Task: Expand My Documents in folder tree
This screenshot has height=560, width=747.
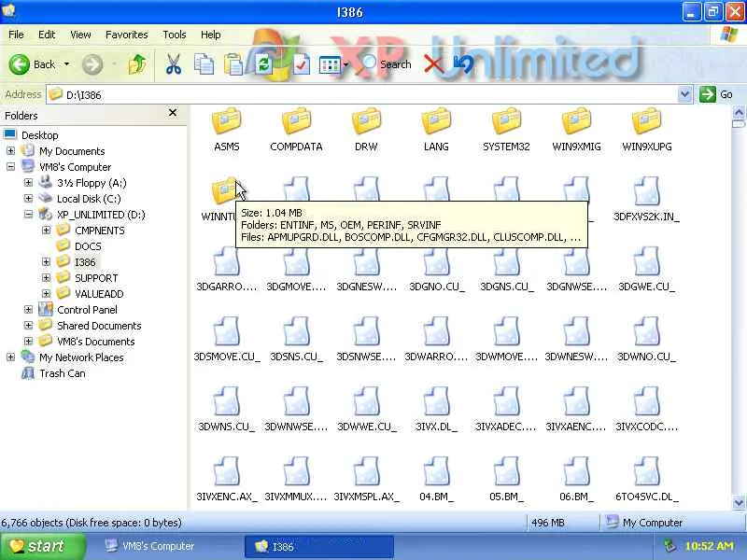Action: [11, 151]
